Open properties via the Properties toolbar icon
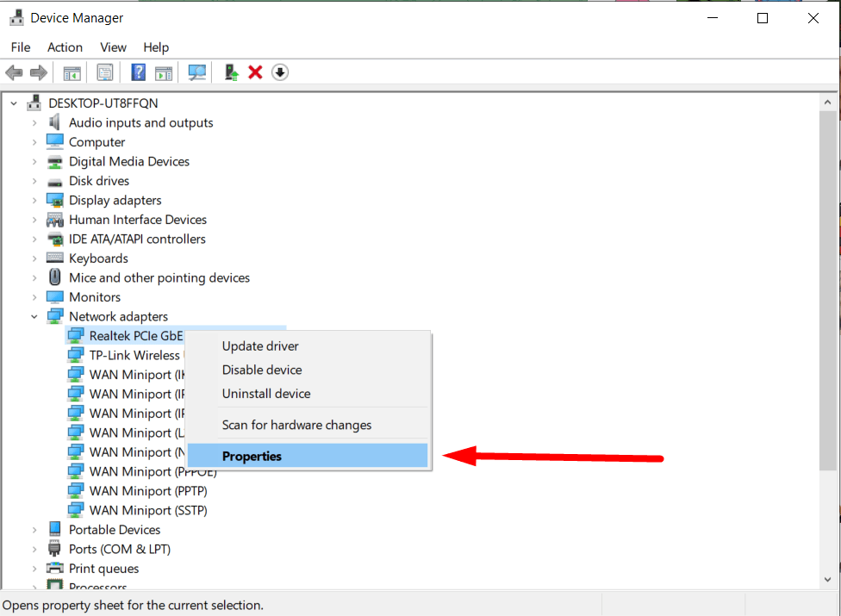 coord(105,72)
